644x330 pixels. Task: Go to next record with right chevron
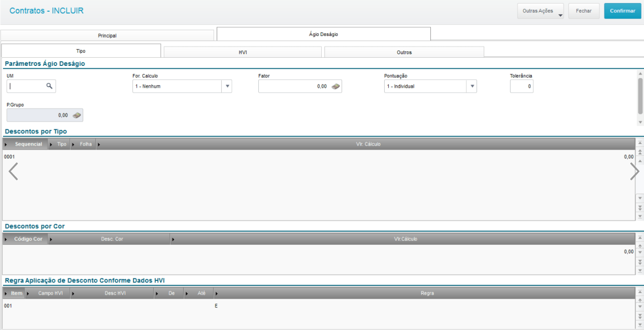pyautogui.click(x=634, y=171)
